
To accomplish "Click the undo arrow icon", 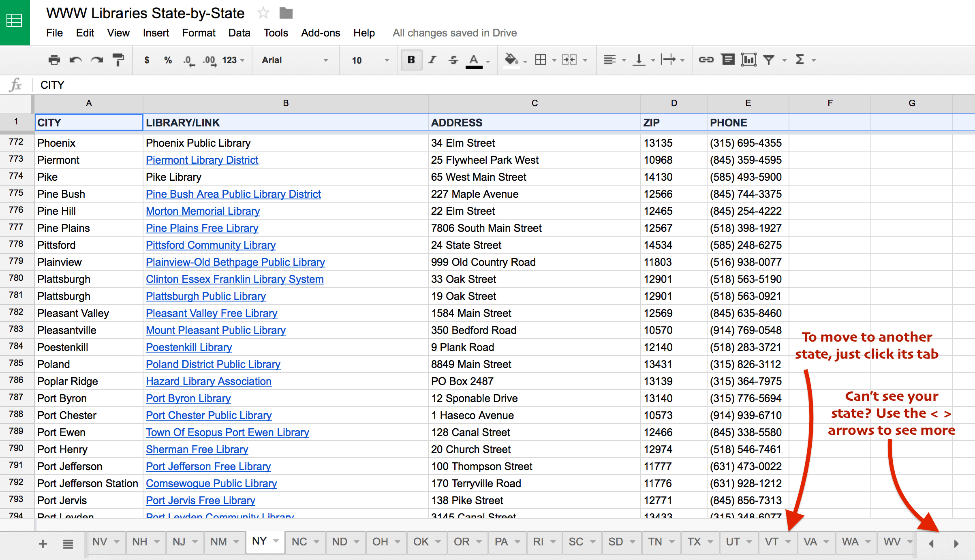I will (75, 60).
